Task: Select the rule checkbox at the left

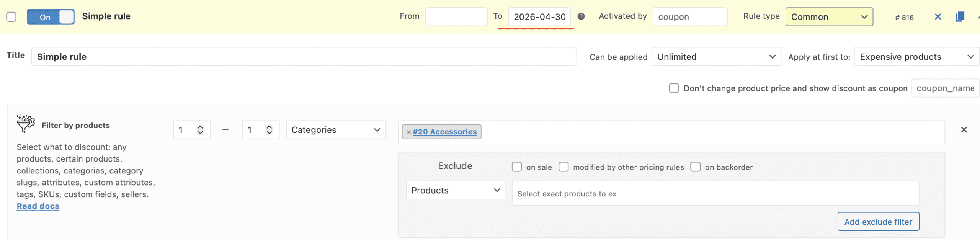Action: (x=11, y=17)
